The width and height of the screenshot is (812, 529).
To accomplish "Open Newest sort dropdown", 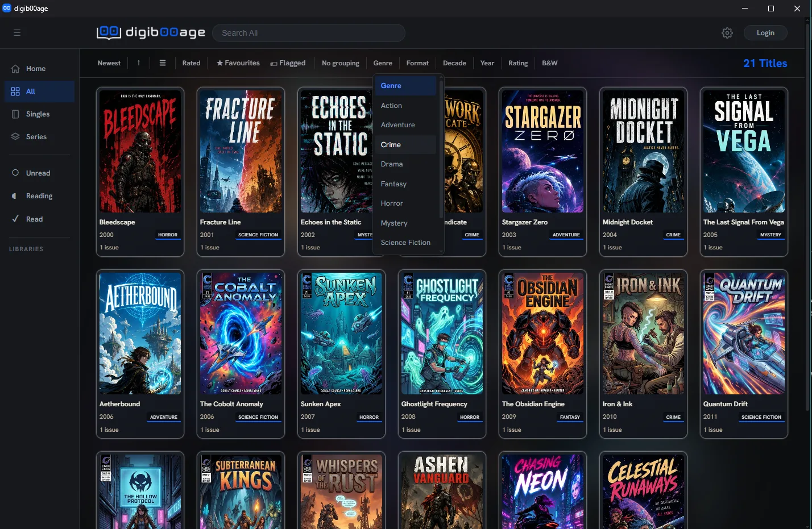I will [x=109, y=63].
